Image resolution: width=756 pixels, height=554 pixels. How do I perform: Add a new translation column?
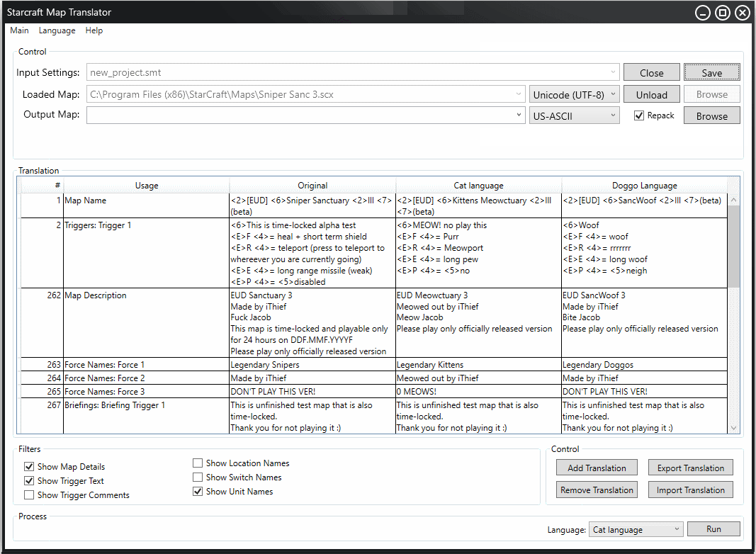point(597,467)
